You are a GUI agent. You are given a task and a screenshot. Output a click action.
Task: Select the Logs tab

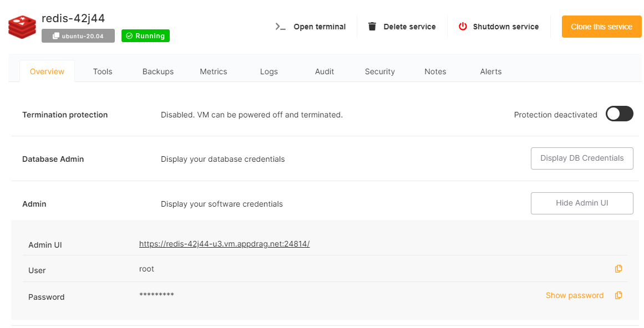click(x=269, y=71)
